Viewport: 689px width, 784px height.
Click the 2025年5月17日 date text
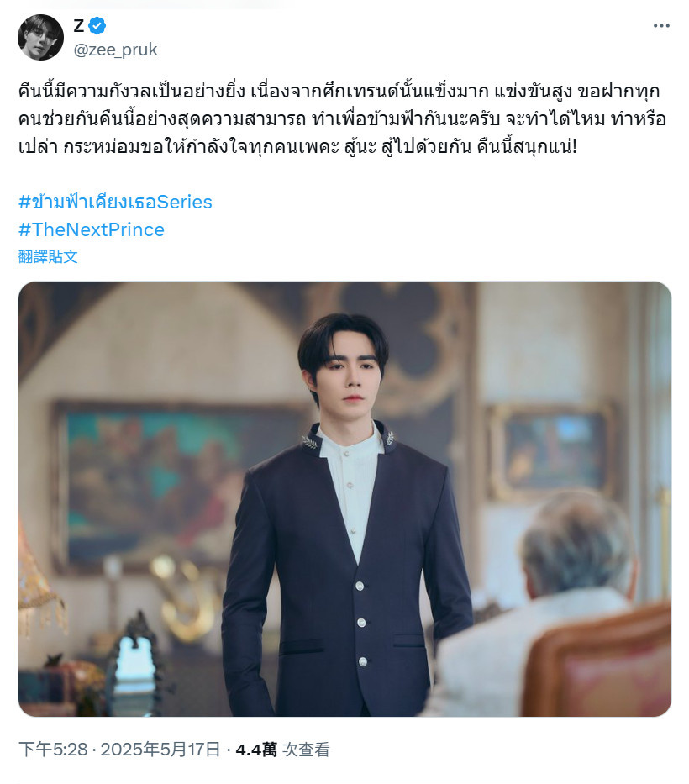(x=160, y=750)
